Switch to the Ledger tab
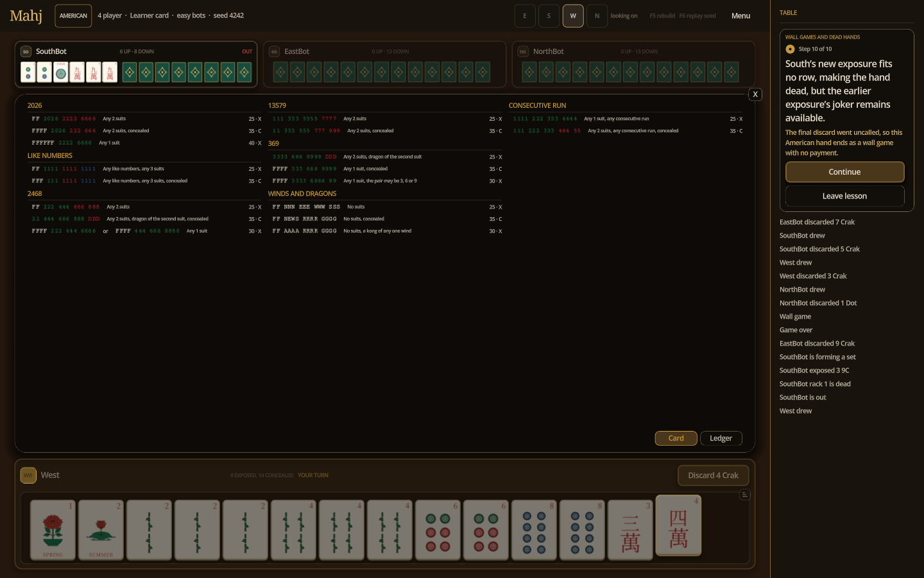924x578 pixels. point(721,438)
